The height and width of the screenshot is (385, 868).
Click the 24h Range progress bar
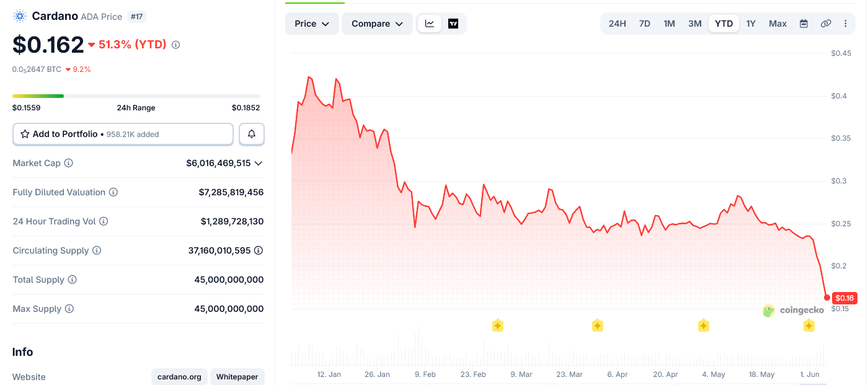(136, 95)
